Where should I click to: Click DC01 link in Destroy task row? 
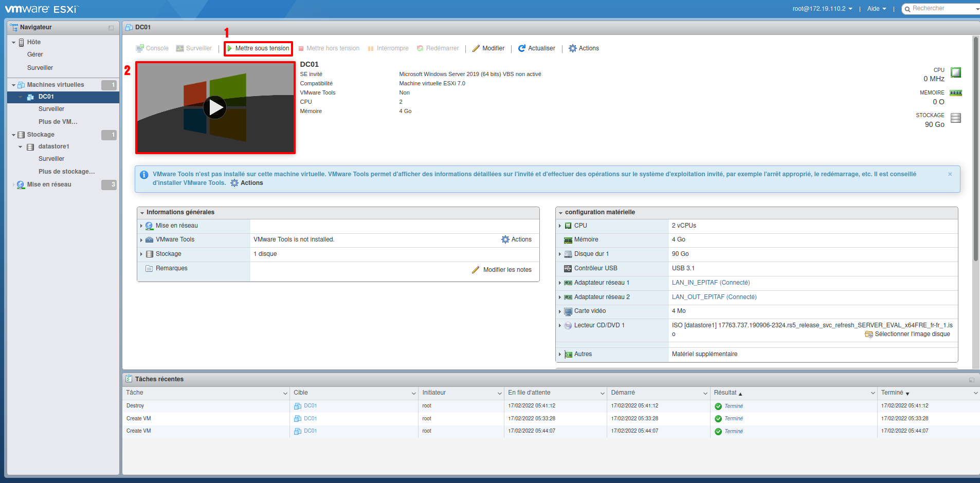[310, 406]
